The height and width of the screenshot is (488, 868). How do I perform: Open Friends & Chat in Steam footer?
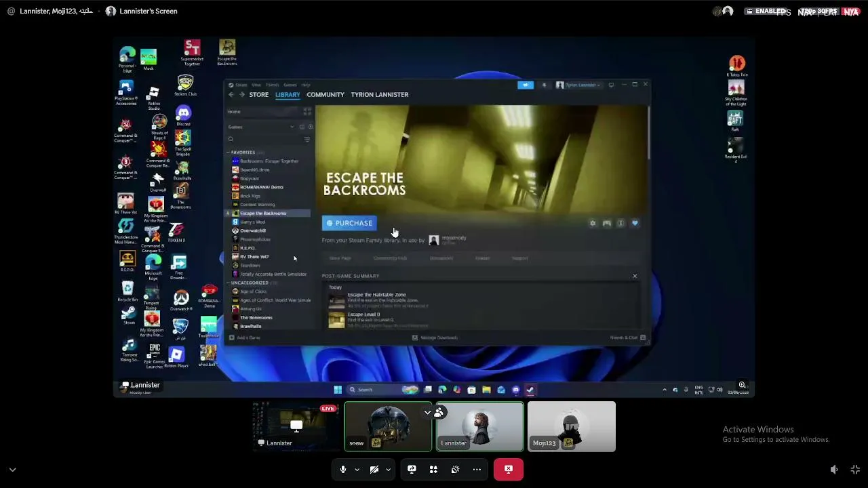coord(627,338)
